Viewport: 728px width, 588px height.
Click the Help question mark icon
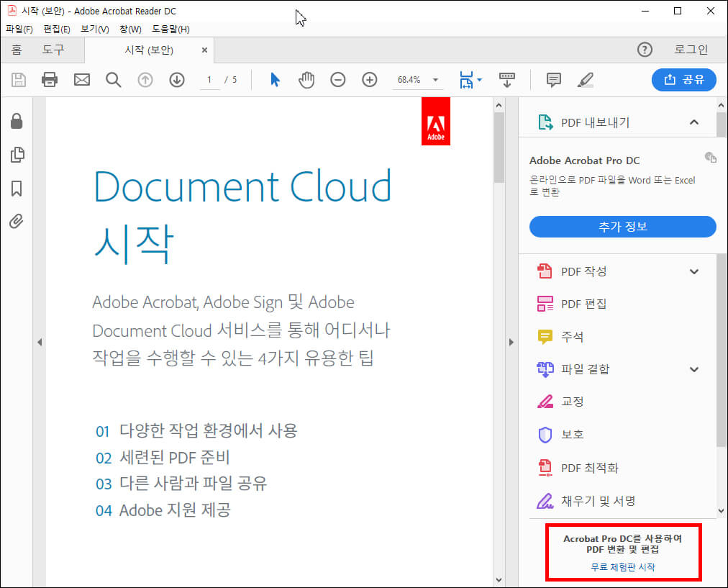click(645, 49)
